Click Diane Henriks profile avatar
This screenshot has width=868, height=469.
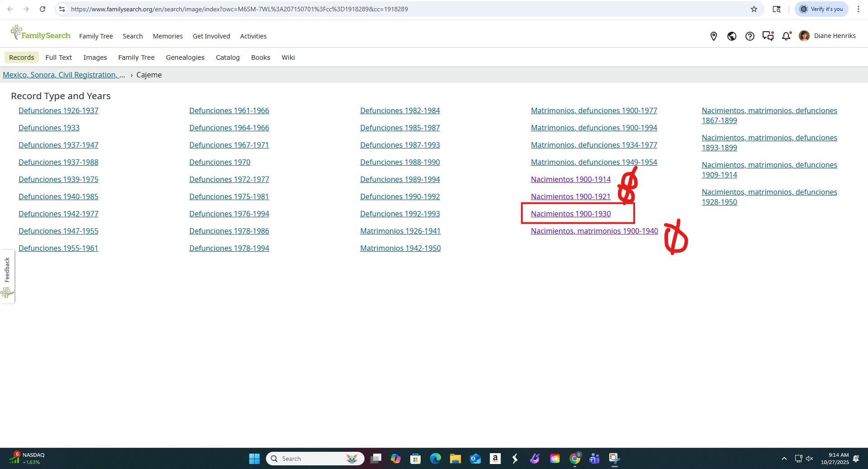point(805,36)
